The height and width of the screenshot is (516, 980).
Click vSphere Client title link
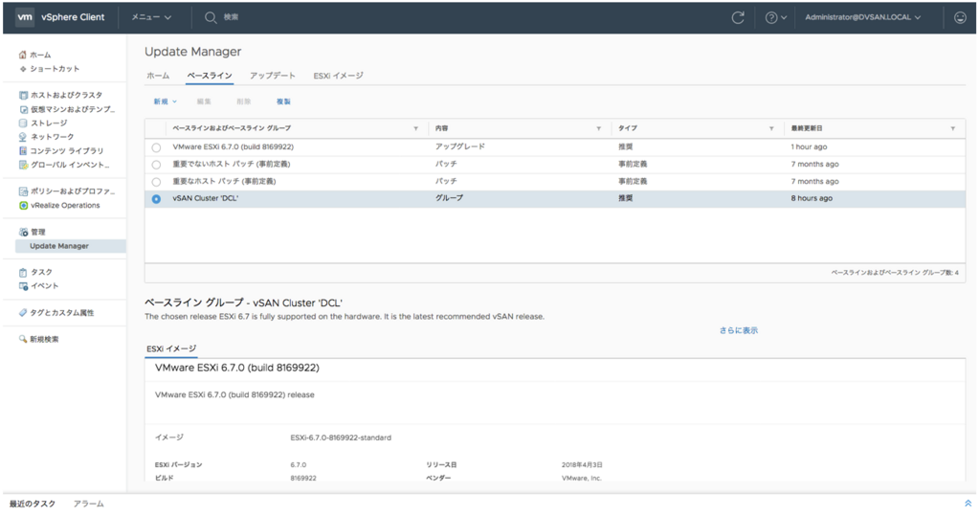click(x=73, y=17)
